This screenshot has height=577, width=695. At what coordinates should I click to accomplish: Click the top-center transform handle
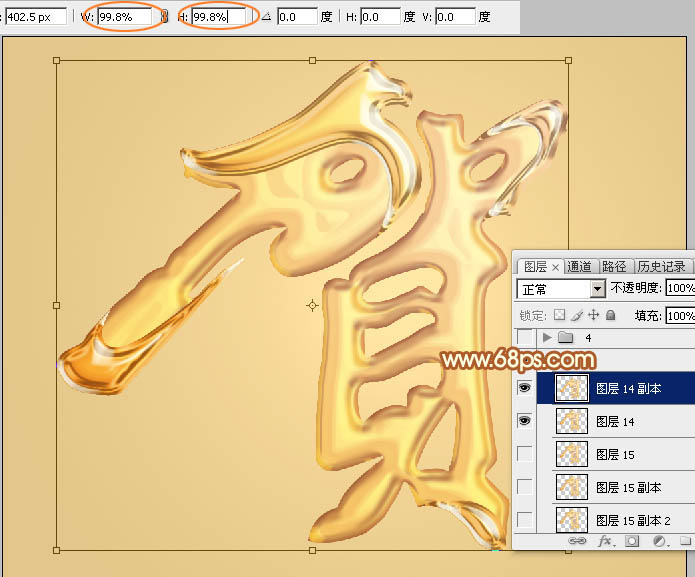[312, 60]
